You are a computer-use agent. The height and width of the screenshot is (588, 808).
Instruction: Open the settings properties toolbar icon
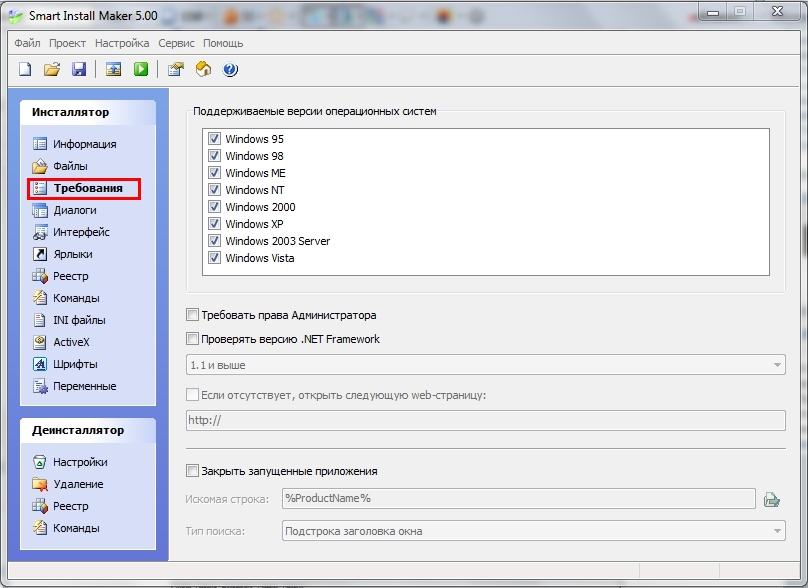coord(176,69)
